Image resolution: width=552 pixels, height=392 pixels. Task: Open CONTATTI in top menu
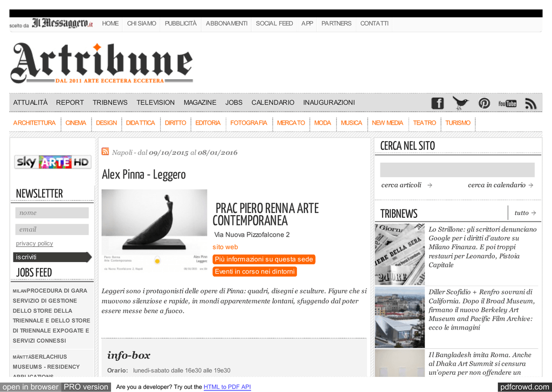point(374,23)
